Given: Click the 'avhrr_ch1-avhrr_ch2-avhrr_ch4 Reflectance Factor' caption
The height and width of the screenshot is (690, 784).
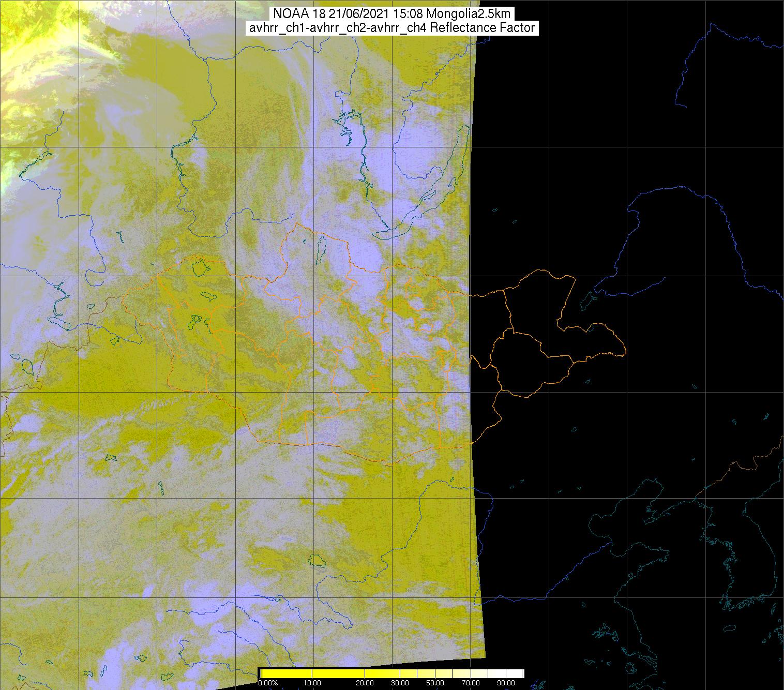Looking at the screenshot, I should [x=392, y=28].
